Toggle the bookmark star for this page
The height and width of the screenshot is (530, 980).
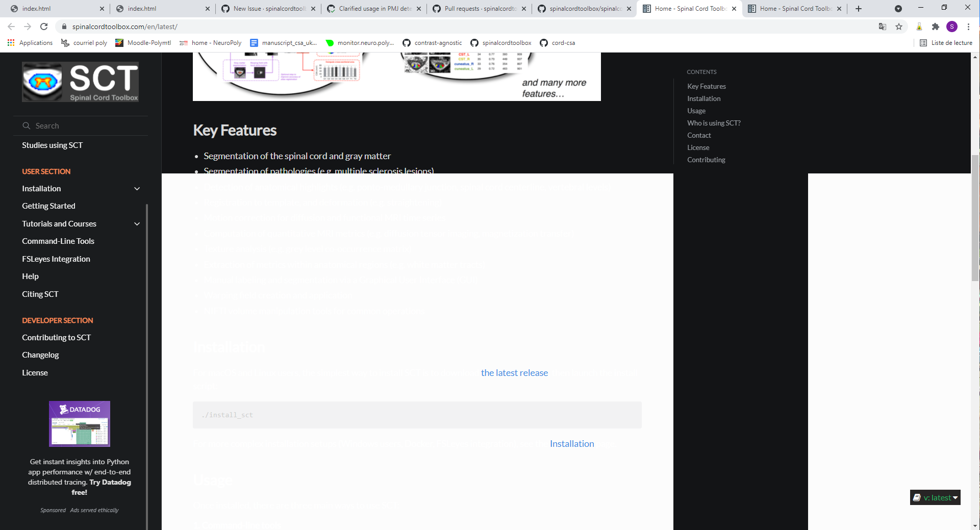(x=898, y=27)
